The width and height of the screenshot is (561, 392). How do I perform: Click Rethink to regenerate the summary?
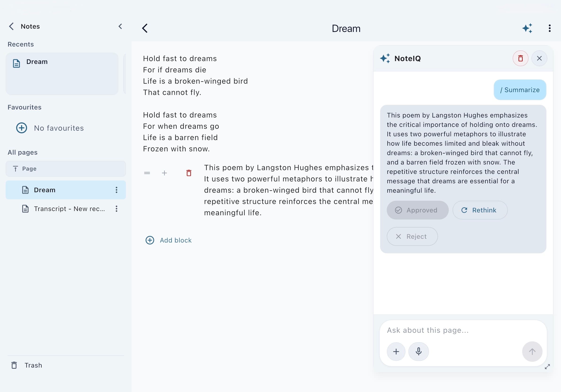click(x=480, y=210)
